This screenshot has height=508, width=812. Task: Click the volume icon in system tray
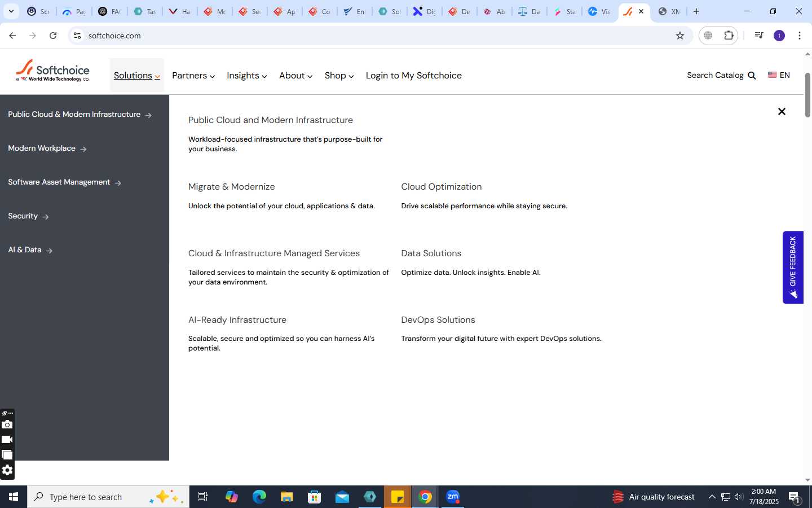(x=739, y=497)
